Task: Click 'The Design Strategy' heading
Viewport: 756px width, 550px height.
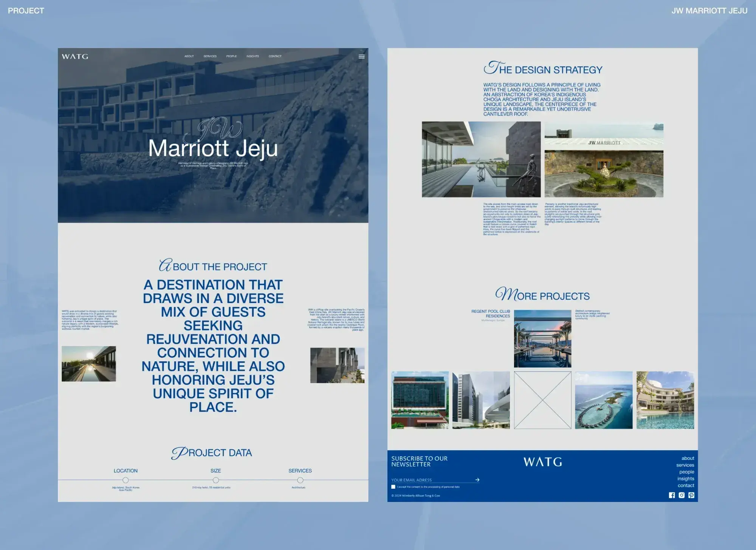Action: coord(543,68)
